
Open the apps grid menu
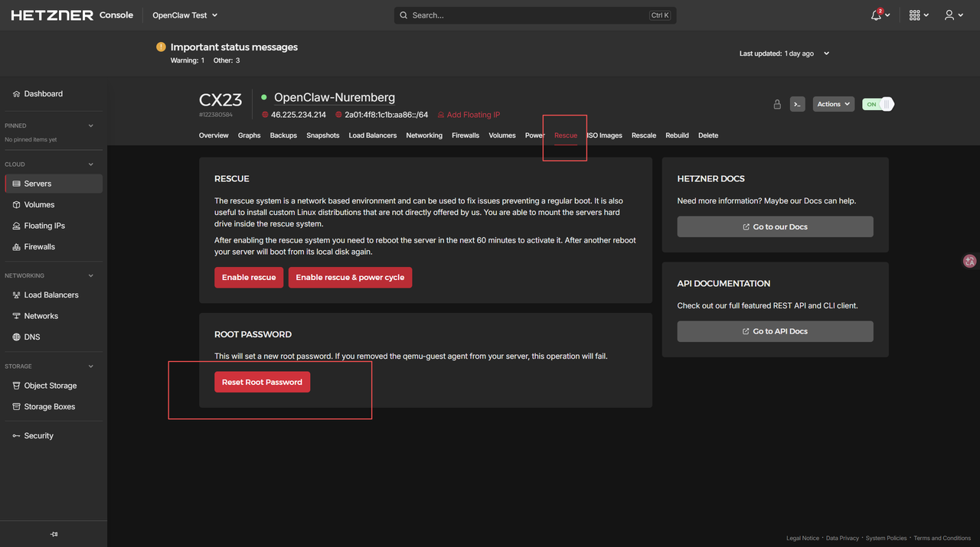pos(914,15)
